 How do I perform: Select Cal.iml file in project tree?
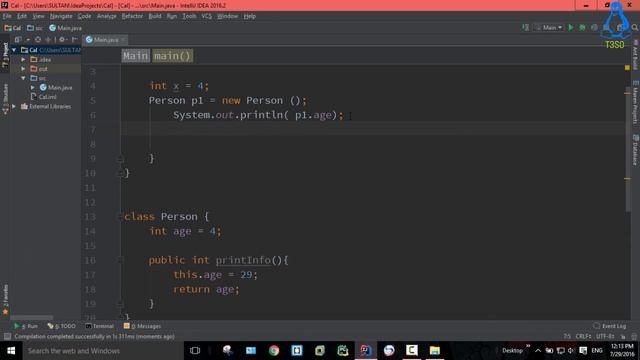[44, 97]
